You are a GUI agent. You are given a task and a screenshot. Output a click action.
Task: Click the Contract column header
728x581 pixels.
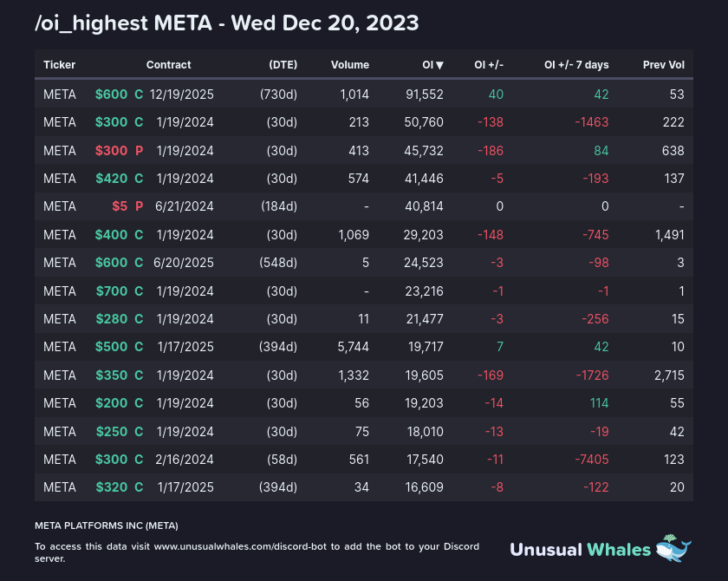[x=168, y=65]
